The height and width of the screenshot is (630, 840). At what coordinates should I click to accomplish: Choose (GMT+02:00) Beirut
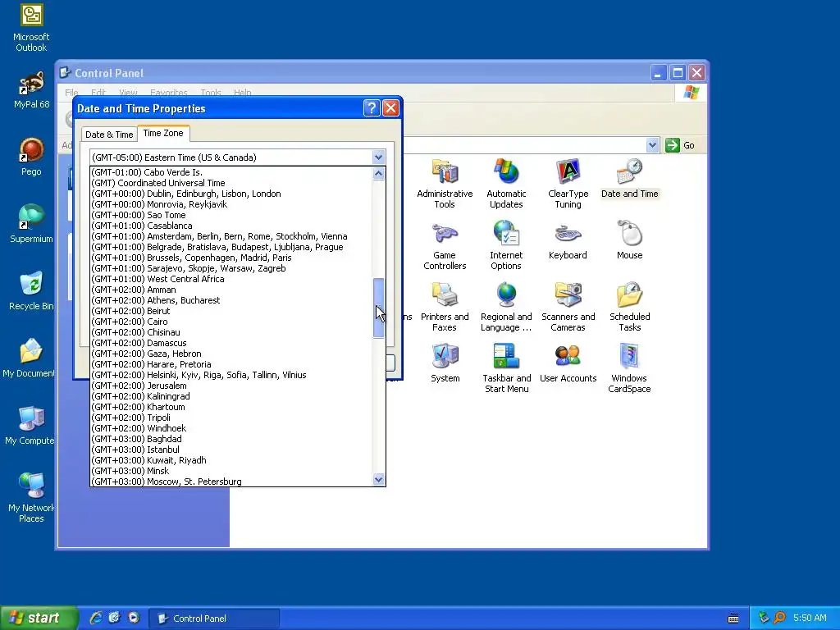pyautogui.click(x=231, y=311)
